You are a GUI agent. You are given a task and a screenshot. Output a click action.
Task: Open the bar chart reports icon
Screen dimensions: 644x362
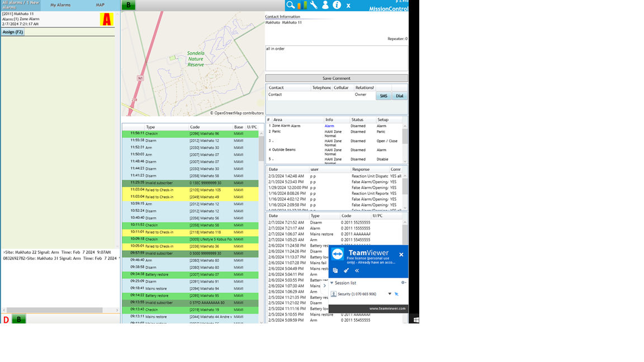pos(302,5)
